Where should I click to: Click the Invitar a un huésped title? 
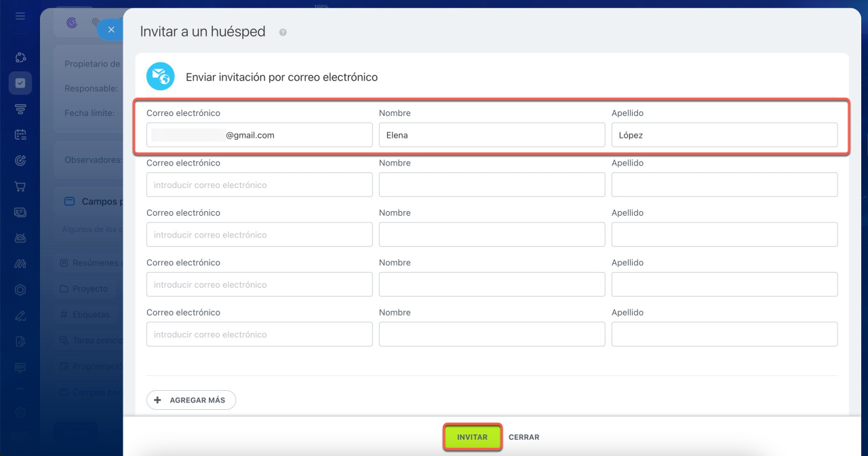coord(203,32)
